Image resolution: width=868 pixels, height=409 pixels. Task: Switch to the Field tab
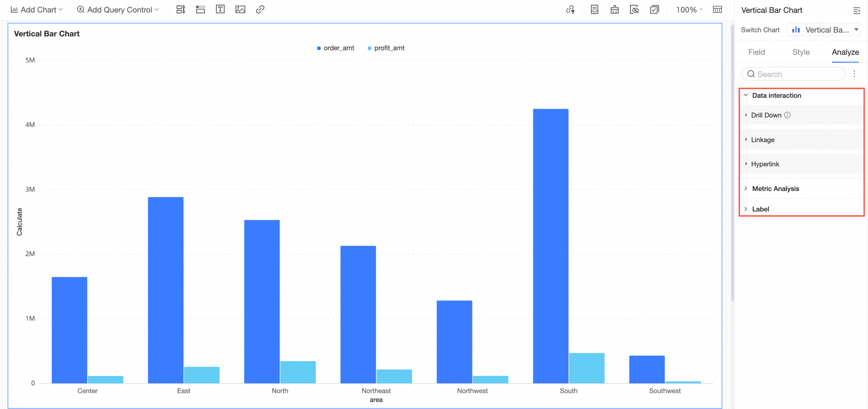757,52
